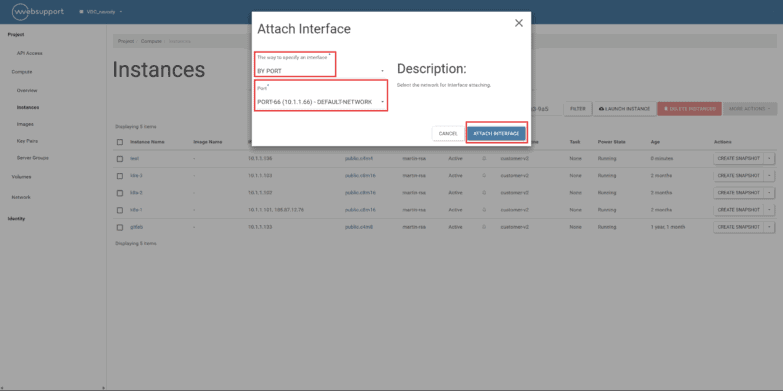The width and height of the screenshot is (783, 391).
Task: Click Project in the breadcrumb
Action: tap(126, 41)
